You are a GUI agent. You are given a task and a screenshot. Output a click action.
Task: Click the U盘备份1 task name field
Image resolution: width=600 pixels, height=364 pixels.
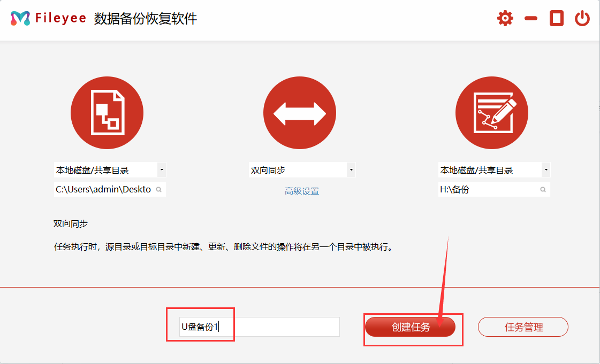click(x=259, y=327)
